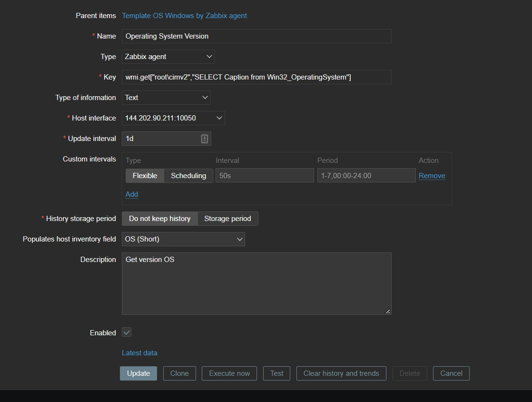Click Clear history and trends button
Image resolution: width=532 pixels, height=402 pixels.
coord(341,373)
